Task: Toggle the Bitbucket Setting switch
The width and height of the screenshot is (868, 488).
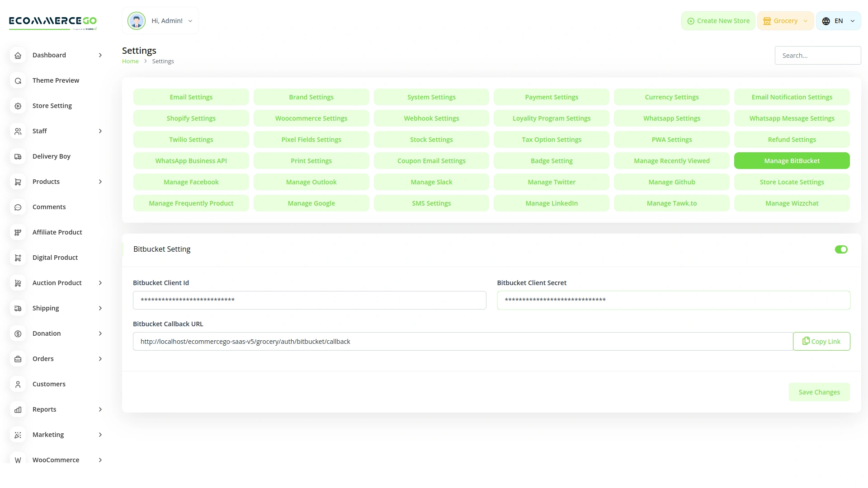Action: click(841, 249)
